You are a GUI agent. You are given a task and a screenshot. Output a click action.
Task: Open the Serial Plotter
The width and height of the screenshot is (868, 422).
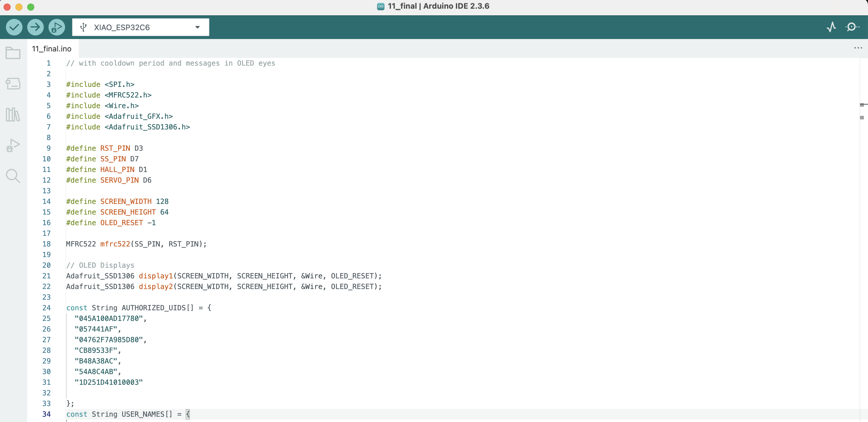[x=831, y=27]
